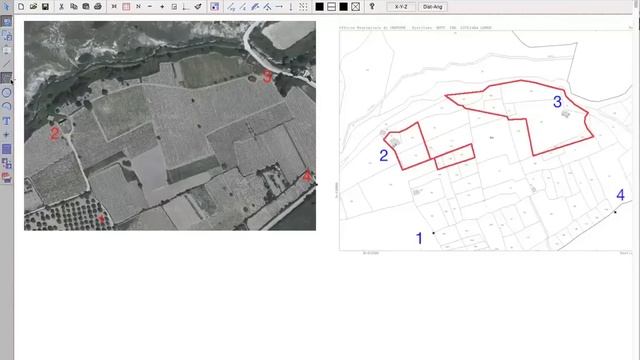The width and height of the screenshot is (640, 360).
Task: Click the dotted grid snap icon
Action: point(303,7)
